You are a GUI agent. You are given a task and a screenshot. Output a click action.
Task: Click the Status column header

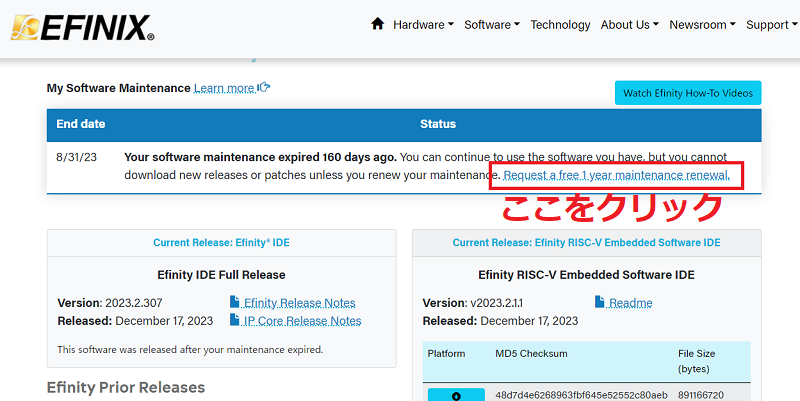click(438, 124)
